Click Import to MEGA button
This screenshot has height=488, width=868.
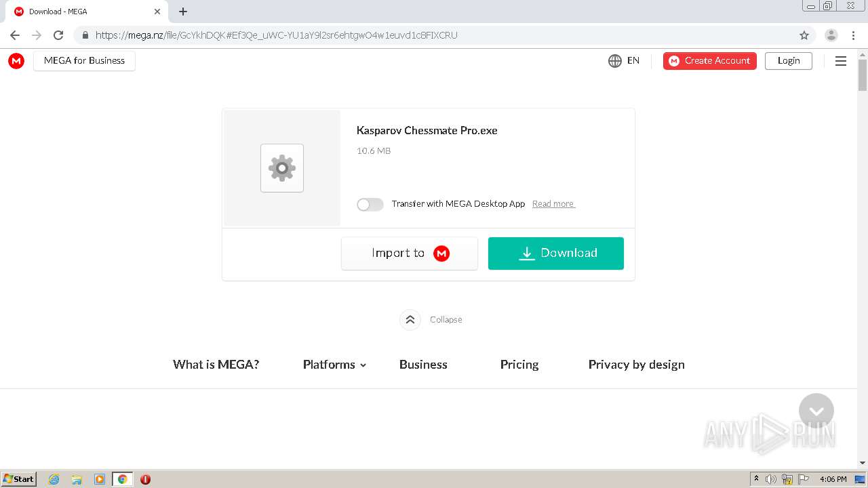[410, 253]
